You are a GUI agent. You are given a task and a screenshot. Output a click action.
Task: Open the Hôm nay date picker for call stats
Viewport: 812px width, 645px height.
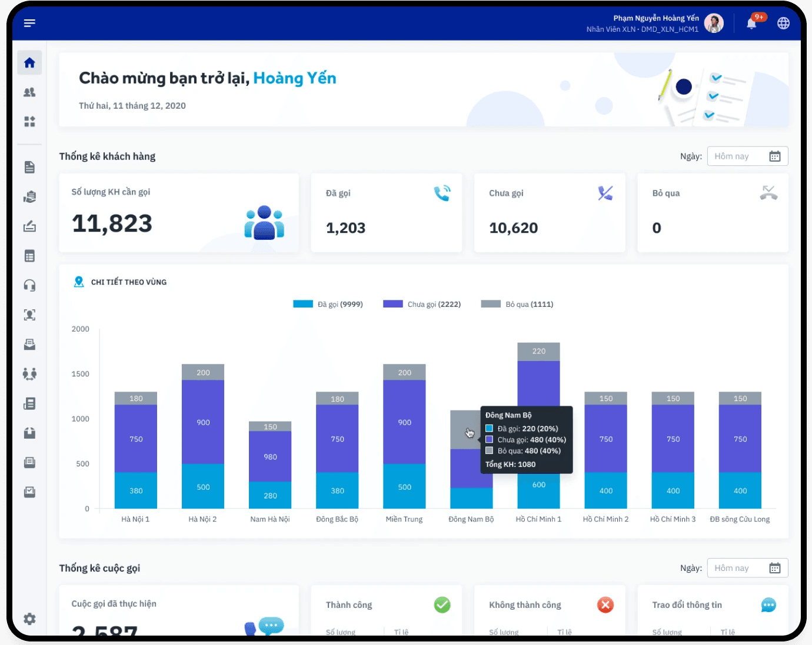(x=747, y=568)
